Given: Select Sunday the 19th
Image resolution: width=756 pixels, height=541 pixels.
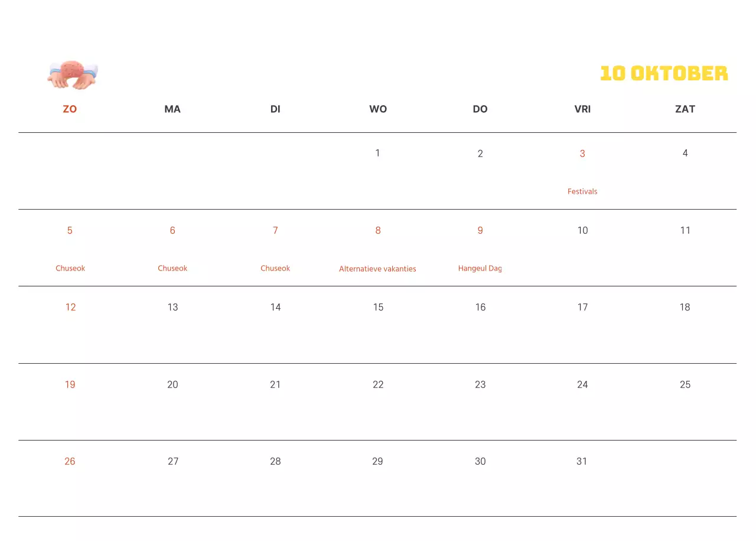Looking at the screenshot, I should click(70, 384).
